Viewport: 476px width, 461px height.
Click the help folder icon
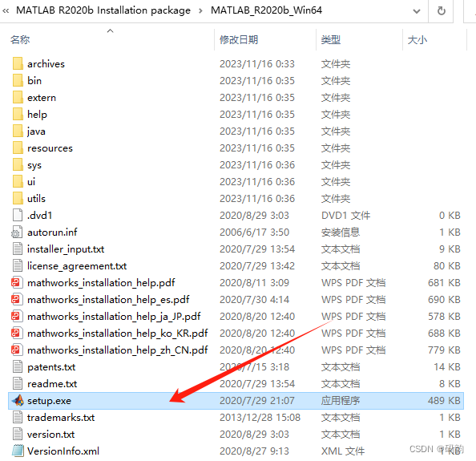pyautogui.click(x=18, y=114)
